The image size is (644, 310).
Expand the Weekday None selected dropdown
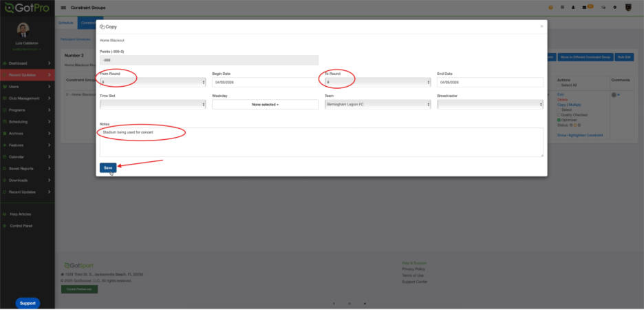[x=265, y=104]
